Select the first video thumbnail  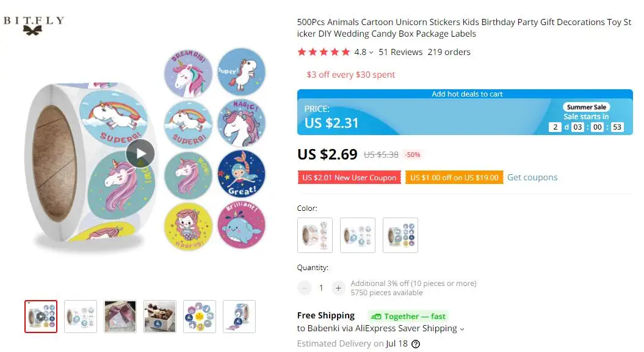[x=41, y=317]
